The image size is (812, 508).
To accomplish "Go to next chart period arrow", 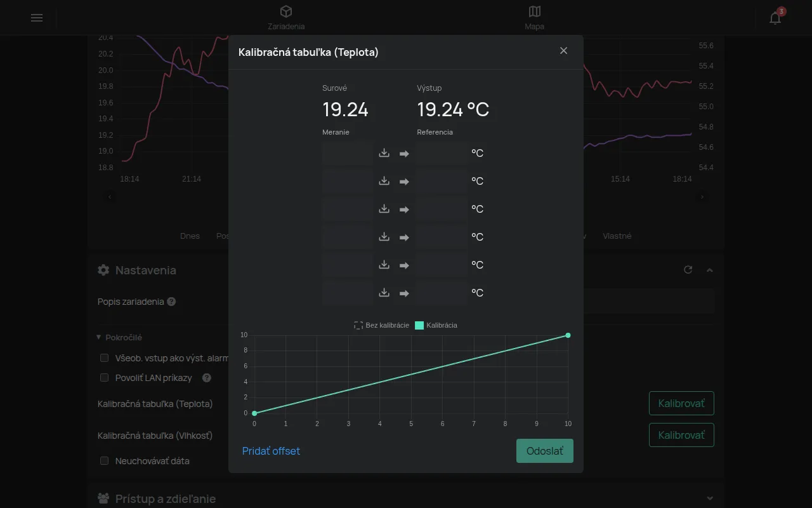I will coord(702,197).
